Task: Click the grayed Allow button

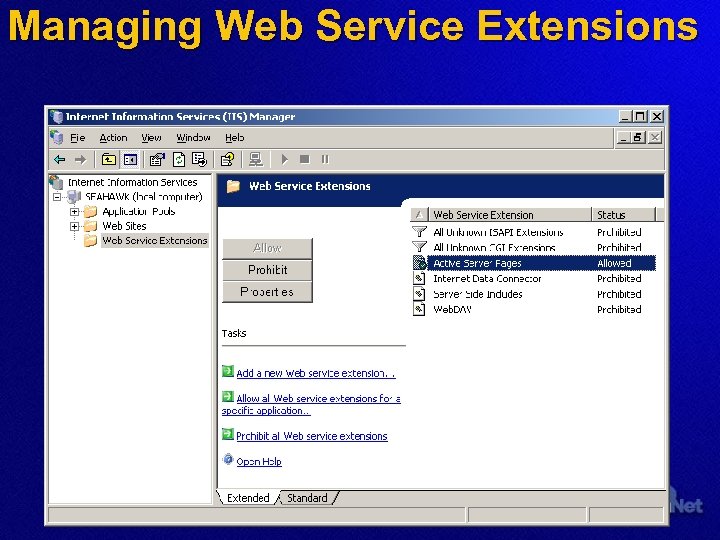Action: tap(267, 248)
